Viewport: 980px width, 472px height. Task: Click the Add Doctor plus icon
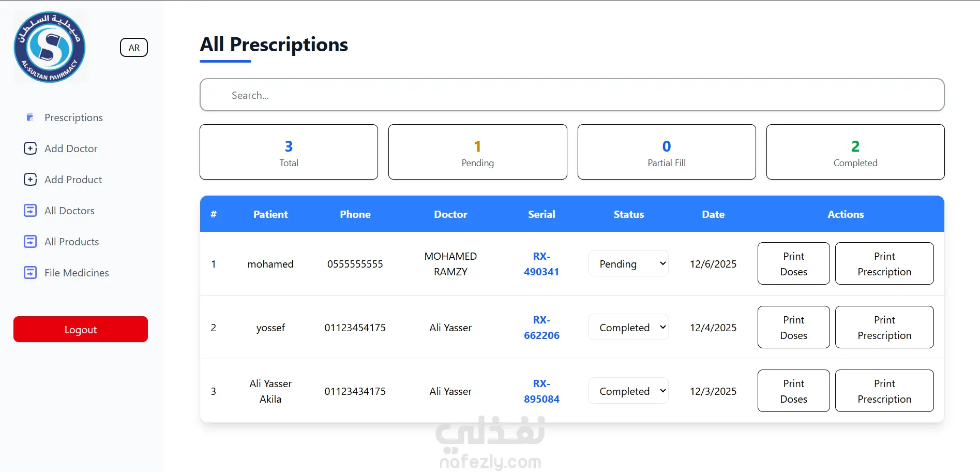click(31, 149)
